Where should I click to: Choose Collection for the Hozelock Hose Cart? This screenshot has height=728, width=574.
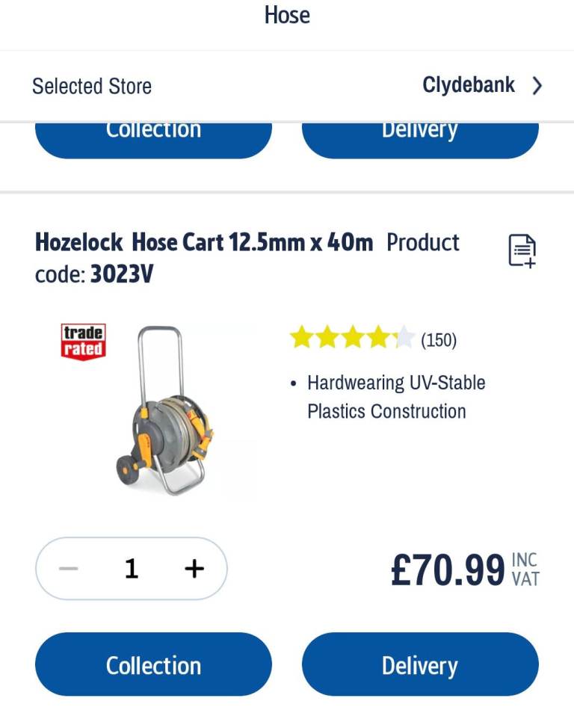tap(153, 664)
